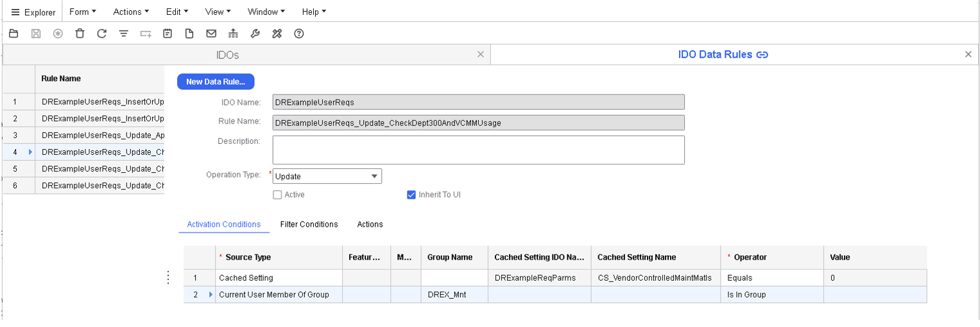Select row 2 in the Rule Name list
The image size is (980, 327).
[101, 118]
